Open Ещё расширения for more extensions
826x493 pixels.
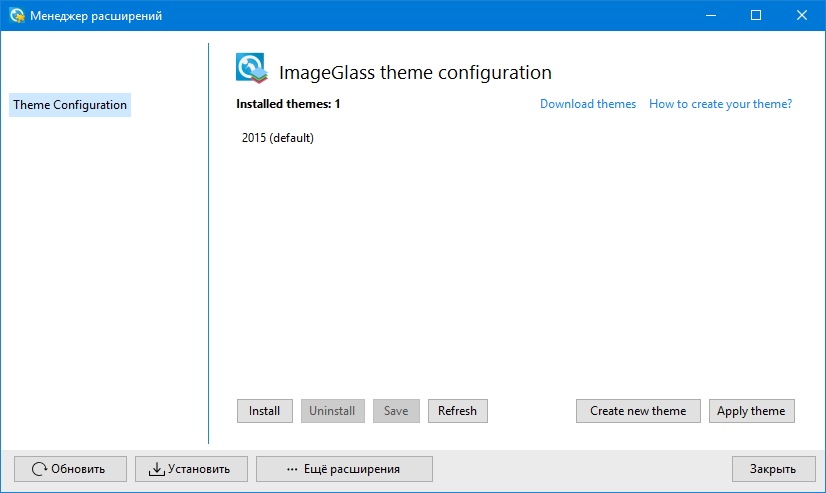coord(344,469)
